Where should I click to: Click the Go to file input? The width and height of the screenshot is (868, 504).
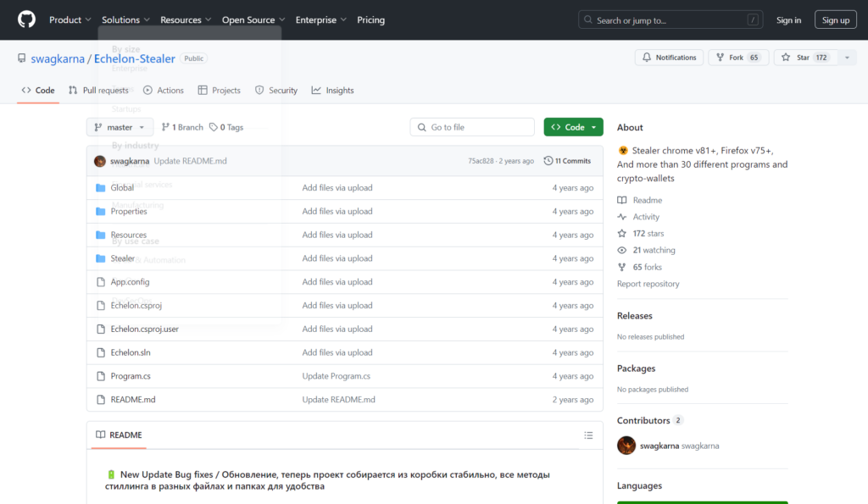[471, 127]
